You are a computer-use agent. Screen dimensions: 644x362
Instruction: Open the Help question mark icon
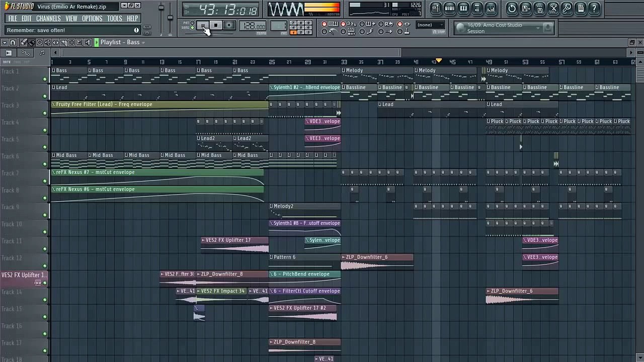click(594, 9)
